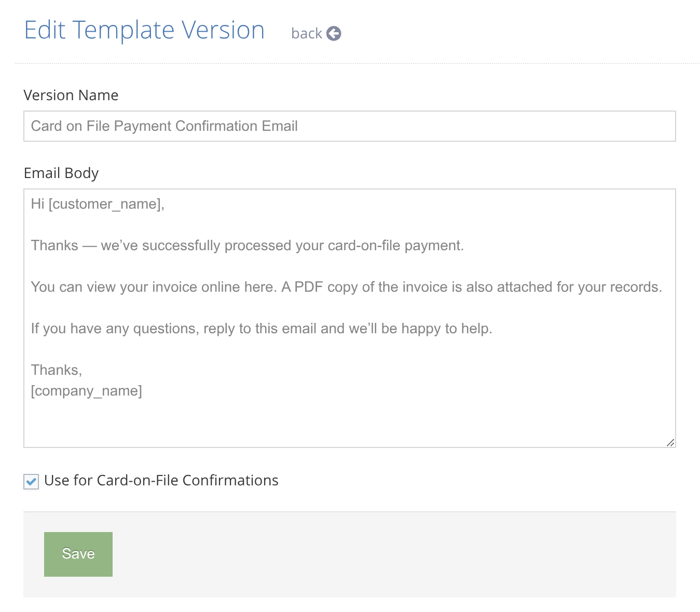The width and height of the screenshot is (700, 612).
Task: Click the Edit Template Version heading
Action: tap(145, 30)
